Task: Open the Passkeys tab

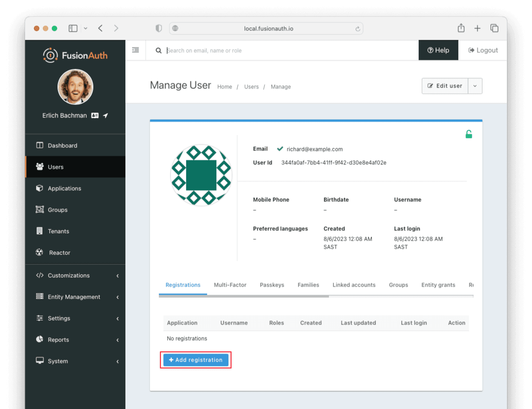Action: coord(272,285)
